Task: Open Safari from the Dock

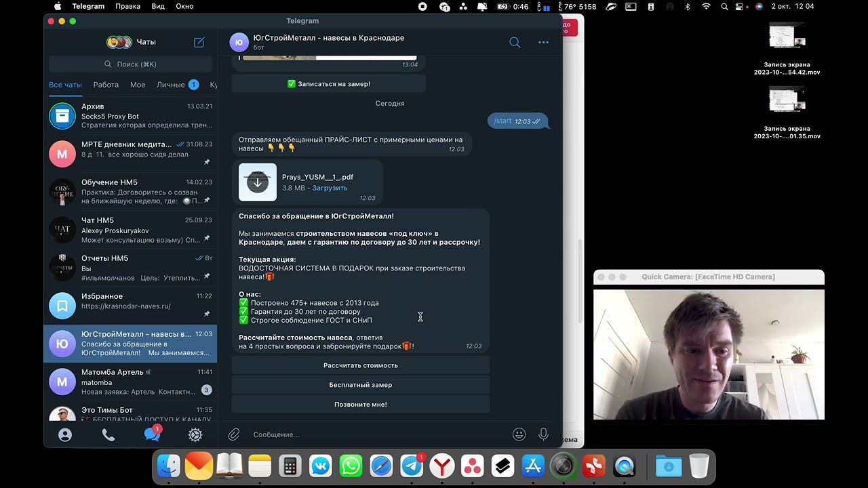Action: coord(382,466)
